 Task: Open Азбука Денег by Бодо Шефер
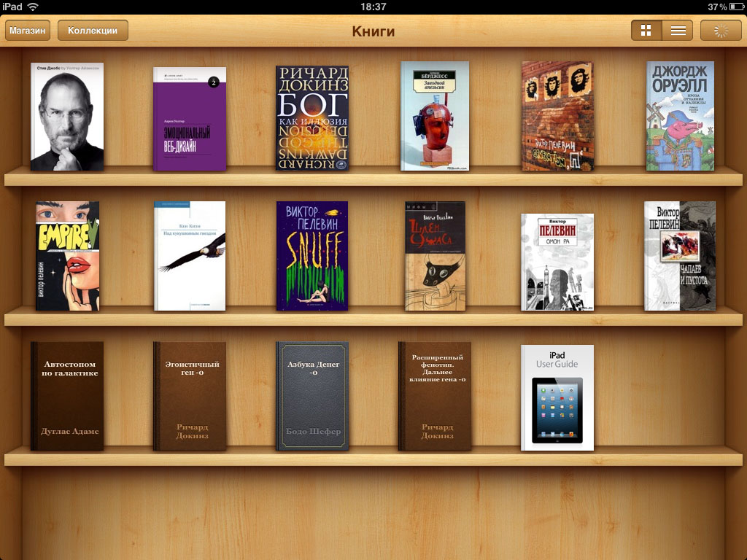312,396
